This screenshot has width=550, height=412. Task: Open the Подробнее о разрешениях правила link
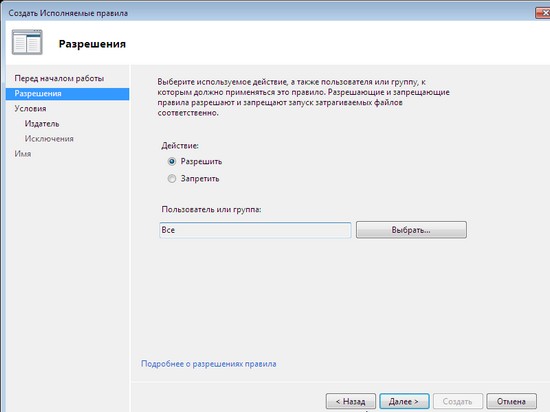[209, 364]
